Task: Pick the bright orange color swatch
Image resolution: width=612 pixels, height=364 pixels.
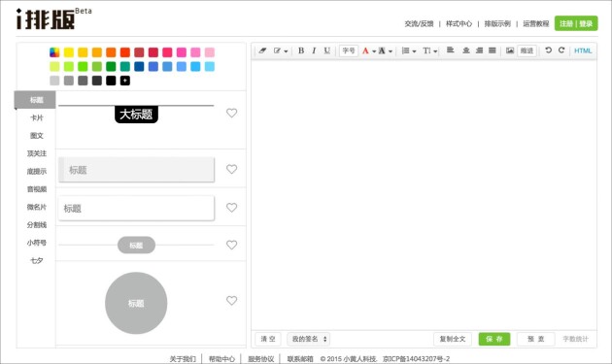Action: click(111, 52)
